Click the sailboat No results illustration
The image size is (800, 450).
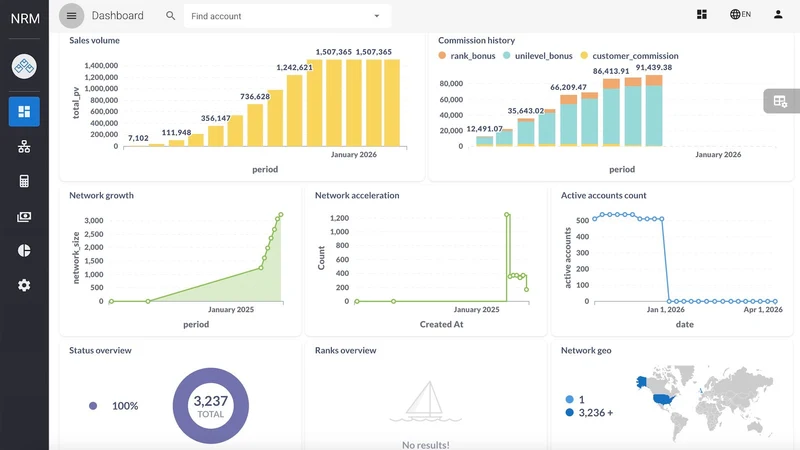[427, 402]
